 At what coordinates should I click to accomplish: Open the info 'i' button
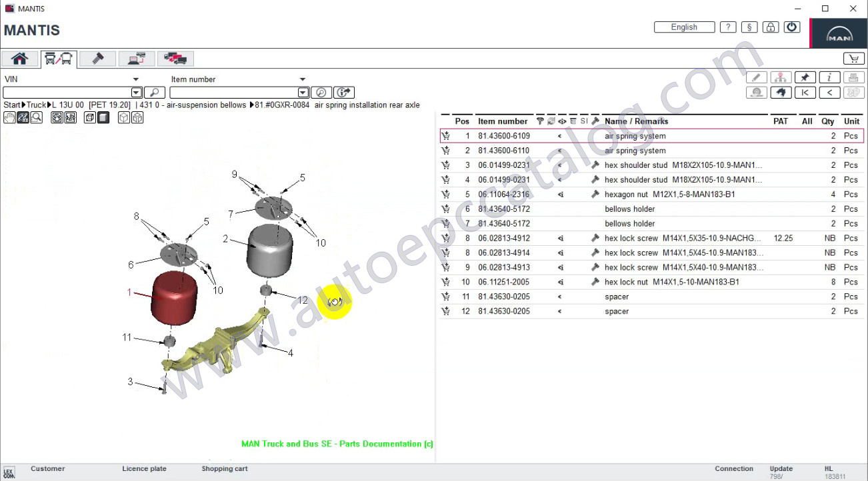click(829, 78)
